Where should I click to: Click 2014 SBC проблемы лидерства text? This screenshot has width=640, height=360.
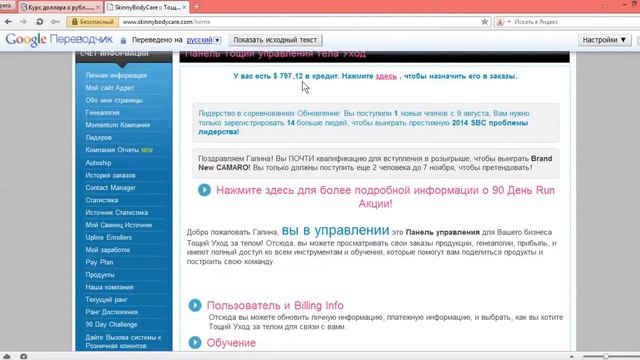coord(363,127)
